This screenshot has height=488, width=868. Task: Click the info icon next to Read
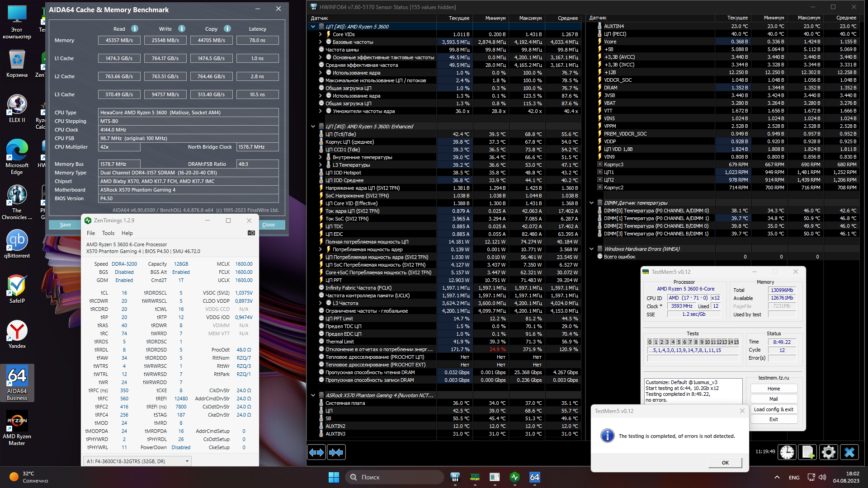coord(135,28)
